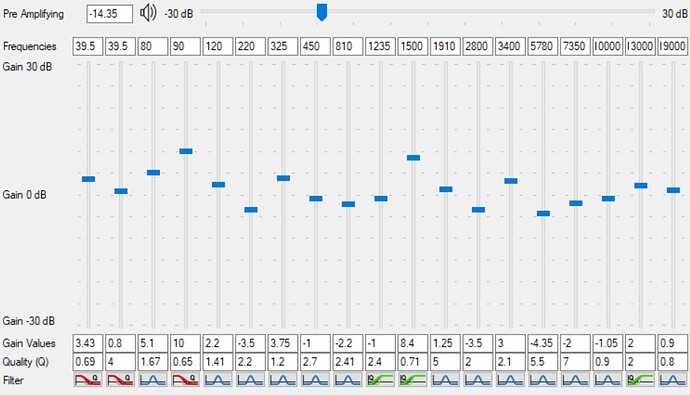Click the gain slider handle for 90 Hz band
Image resolution: width=690 pixels, height=395 pixels.
(x=186, y=151)
